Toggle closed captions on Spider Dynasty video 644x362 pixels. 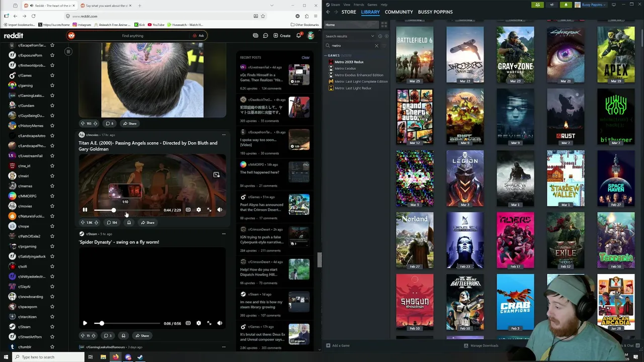[188, 323]
